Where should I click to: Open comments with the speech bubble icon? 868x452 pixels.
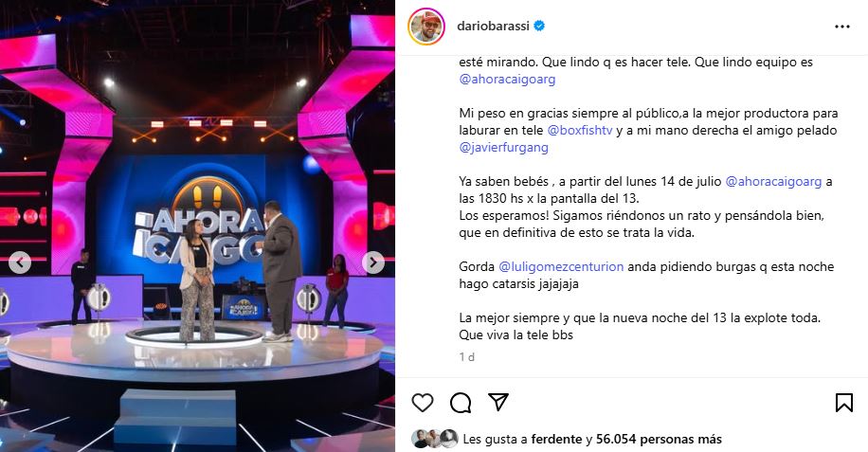461,403
